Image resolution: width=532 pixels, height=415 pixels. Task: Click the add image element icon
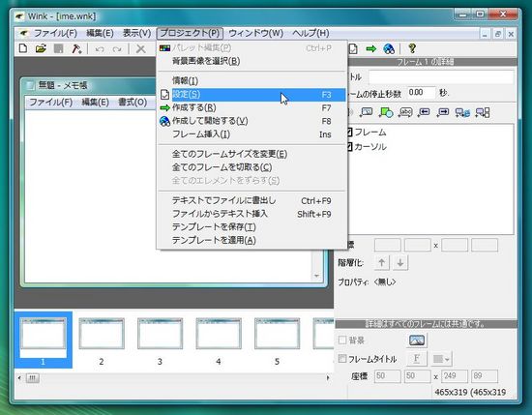[367, 112]
